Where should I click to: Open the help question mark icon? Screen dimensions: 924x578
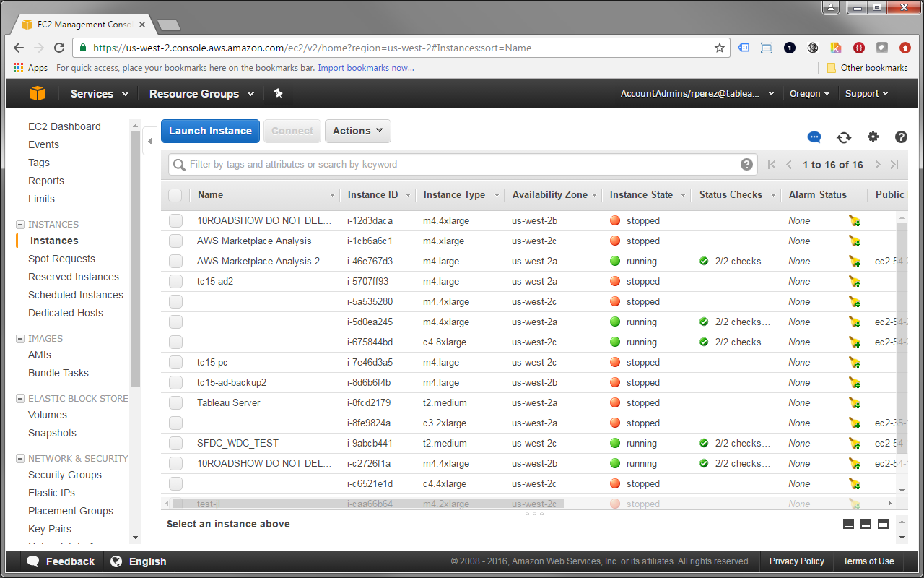pyautogui.click(x=901, y=137)
